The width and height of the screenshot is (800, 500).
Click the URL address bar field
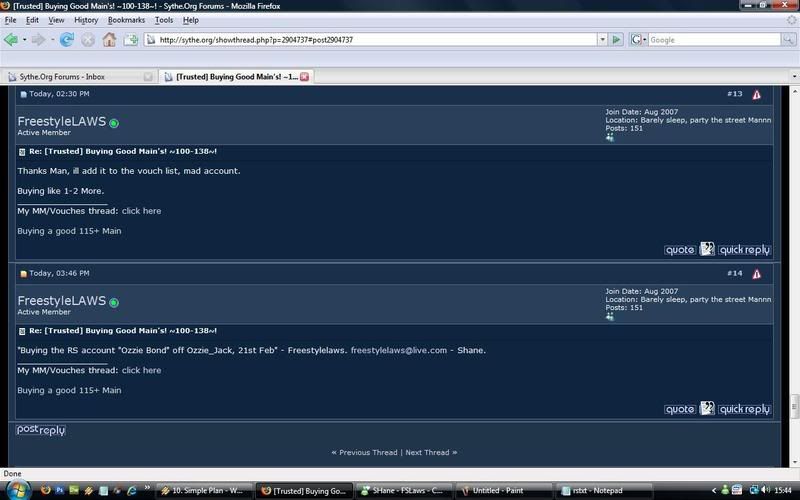(x=371, y=39)
